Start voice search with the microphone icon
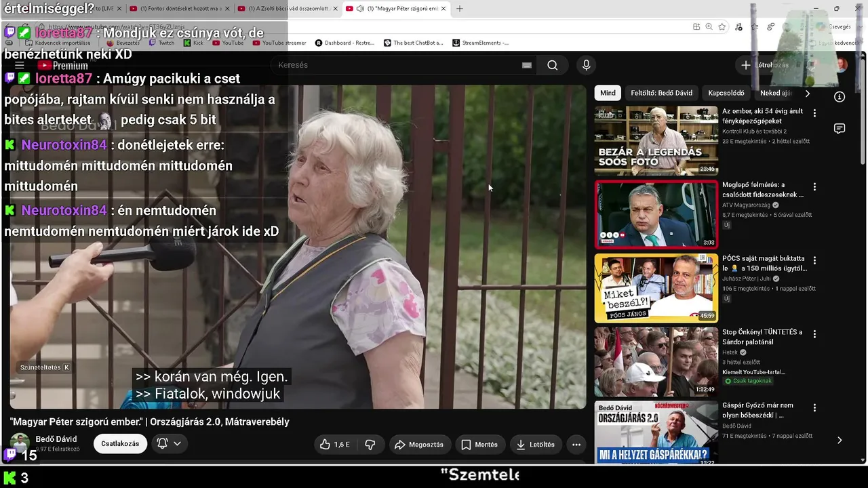Viewport: 868px width, 488px height. coord(587,65)
